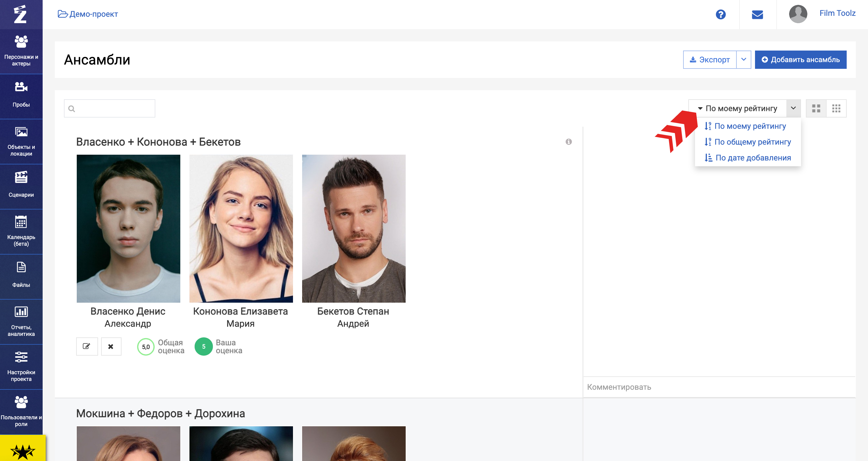Image resolution: width=868 pixels, height=461 pixels.
Task: Click the info icon for Власенко ensemble
Action: click(x=568, y=142)
